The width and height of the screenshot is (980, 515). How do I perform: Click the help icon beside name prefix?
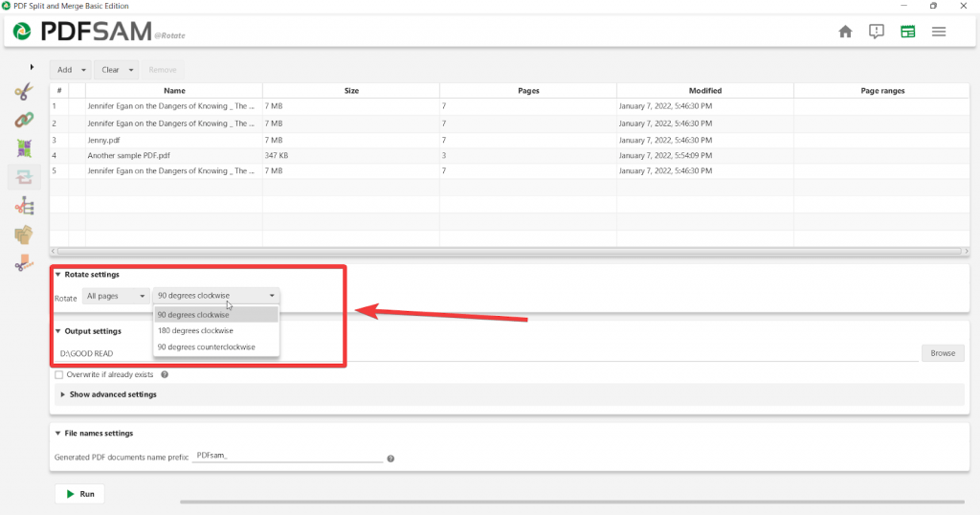point(390,459)
